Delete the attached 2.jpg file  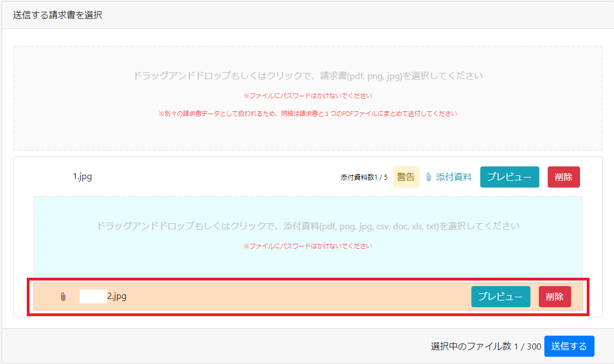click(x=554, y=296)
